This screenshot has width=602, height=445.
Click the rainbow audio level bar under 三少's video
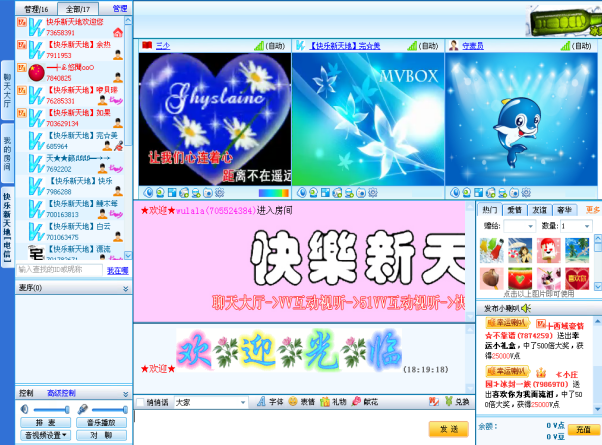274,193
